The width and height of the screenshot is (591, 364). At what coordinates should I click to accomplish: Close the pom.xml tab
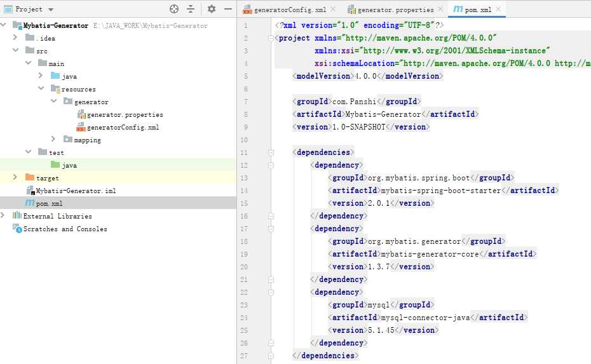coord(498,9)
